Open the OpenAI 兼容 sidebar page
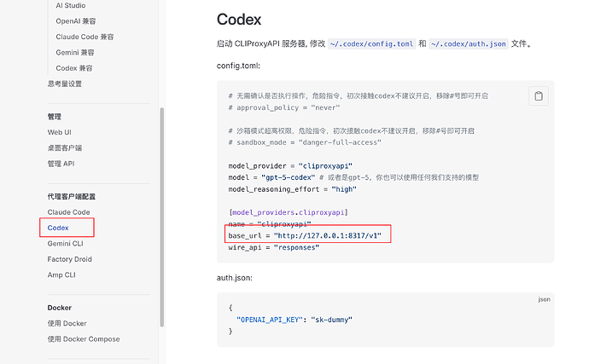This screenshot has height=364, width=589. [x=75, y=21]
